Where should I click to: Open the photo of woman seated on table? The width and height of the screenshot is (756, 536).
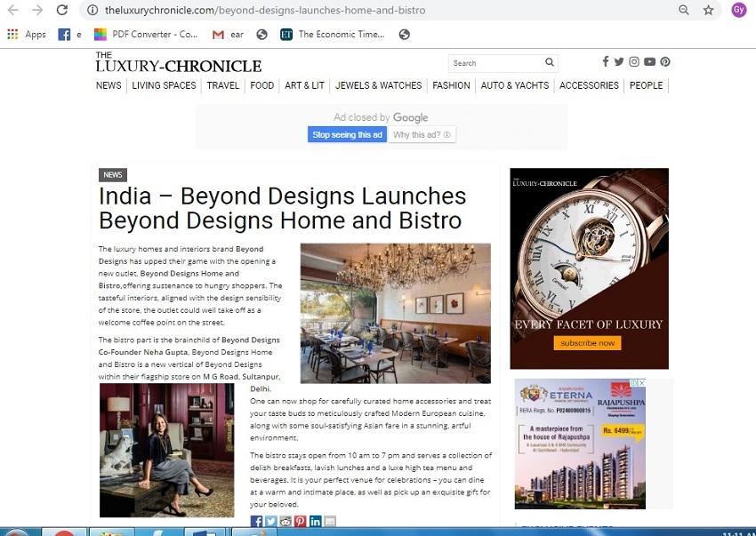click(x=167, y=450)
